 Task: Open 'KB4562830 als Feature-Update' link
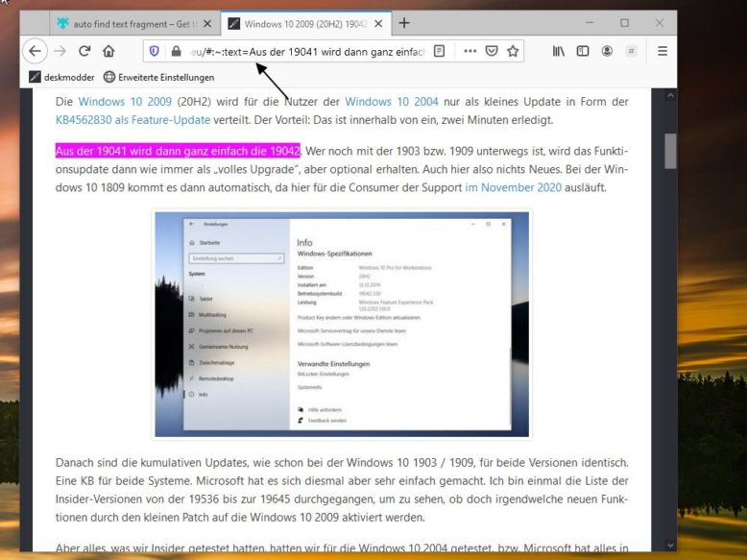tap(133, 120)
